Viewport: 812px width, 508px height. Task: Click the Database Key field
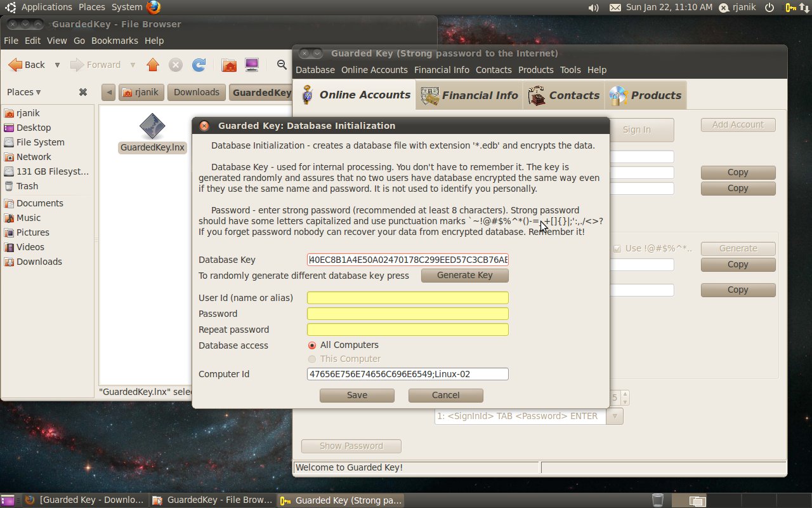(x=408, y=260)
